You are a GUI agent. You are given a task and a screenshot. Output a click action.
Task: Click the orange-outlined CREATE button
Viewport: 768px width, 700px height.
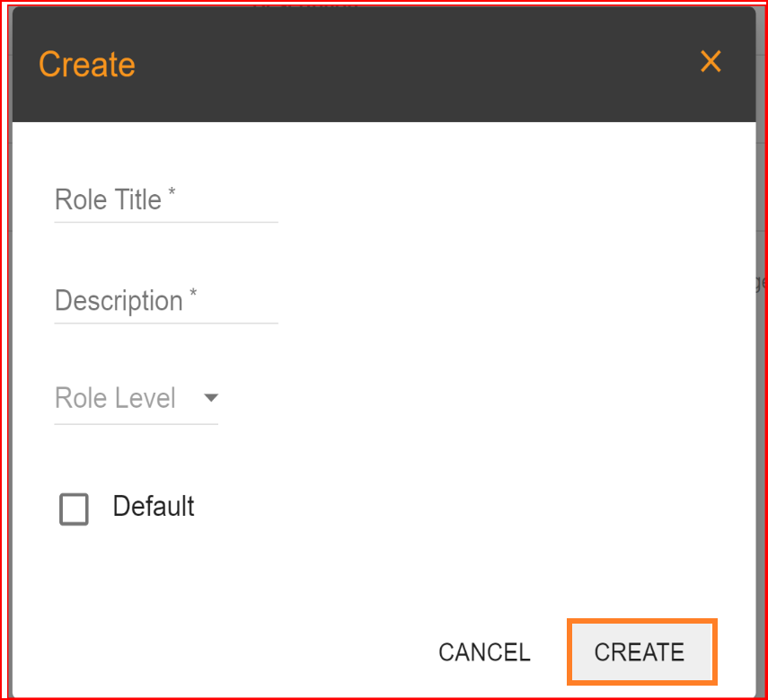coord(641,652)
